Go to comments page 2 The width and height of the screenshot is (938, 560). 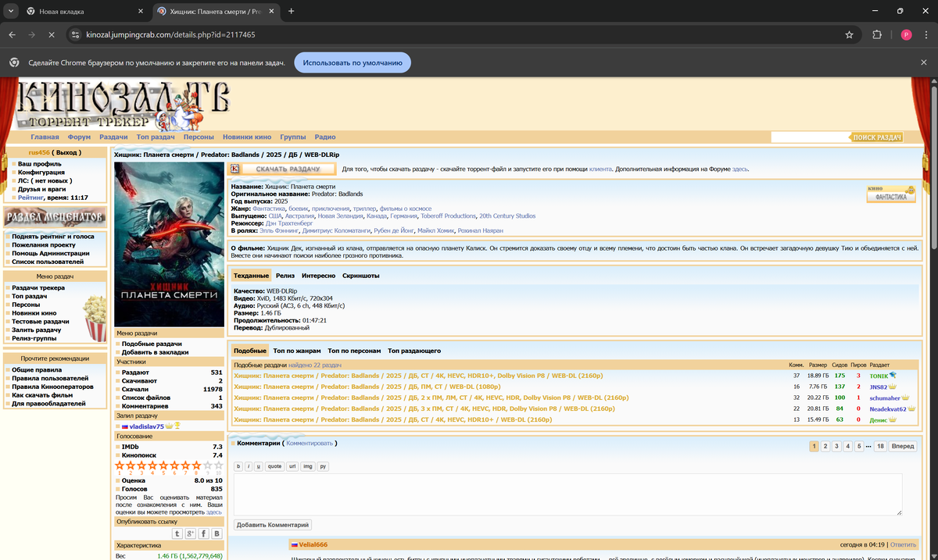(825, 446)
